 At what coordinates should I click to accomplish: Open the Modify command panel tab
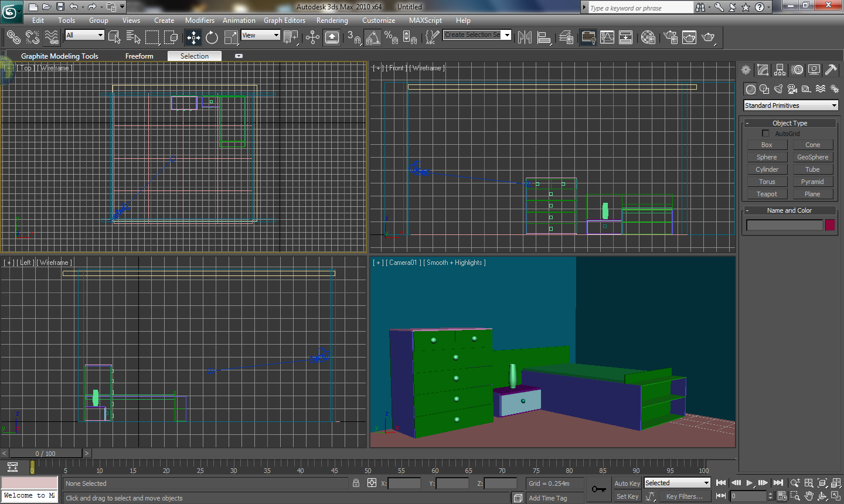click(763, 70)
